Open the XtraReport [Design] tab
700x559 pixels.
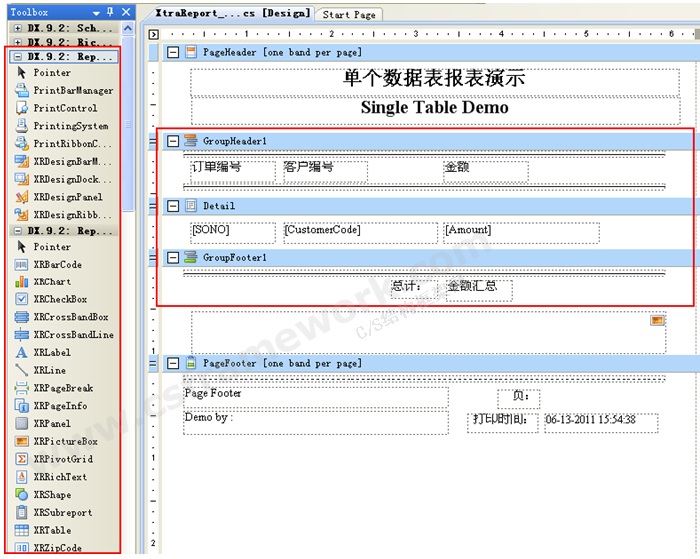(233, 14)
